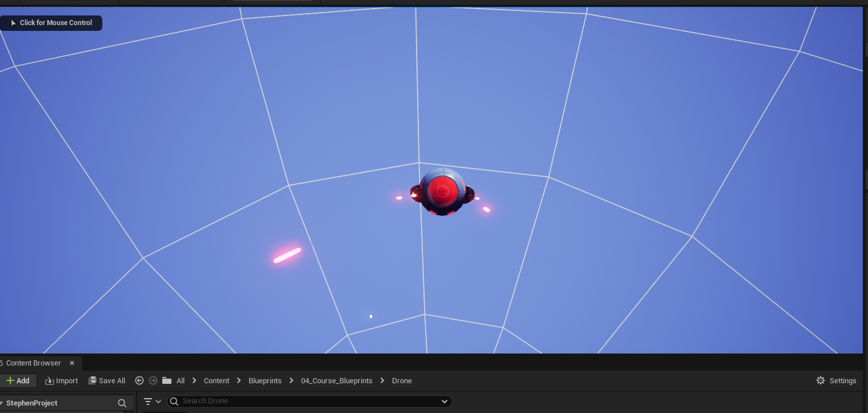Click the green plus Add button
The image size is (868, 413).
click(x=18, y=381)
